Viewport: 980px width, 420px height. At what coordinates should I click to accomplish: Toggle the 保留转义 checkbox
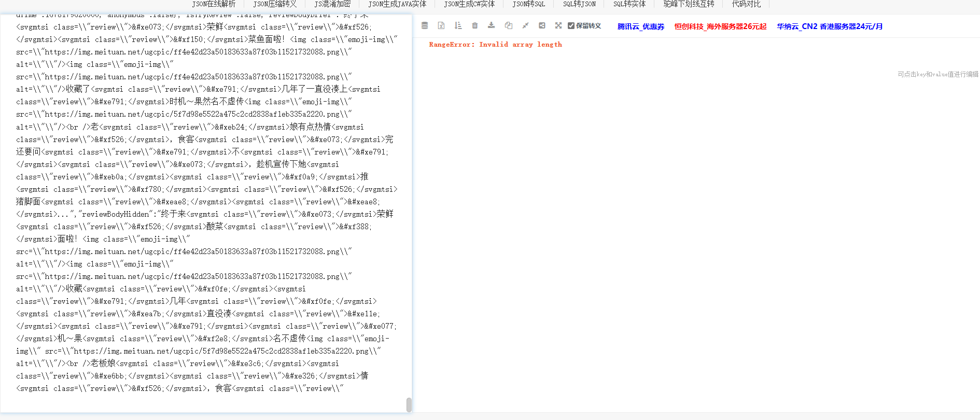[x=571, y=26]
